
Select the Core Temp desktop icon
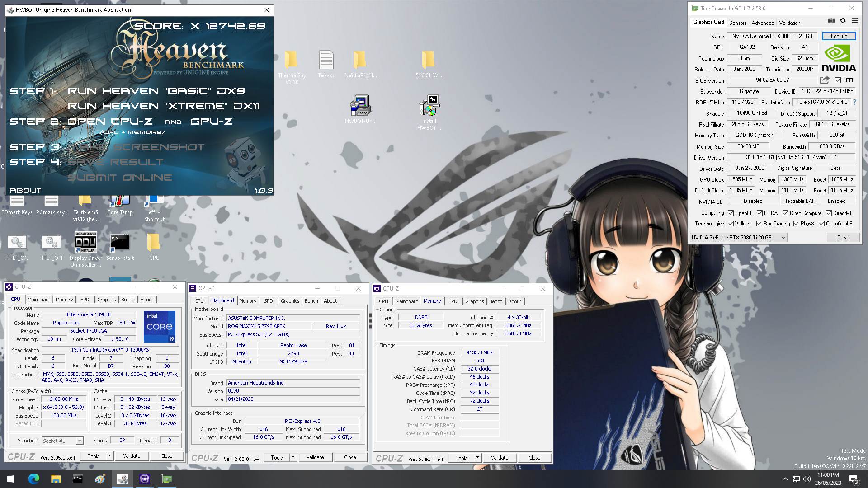(x=120, y=206)
